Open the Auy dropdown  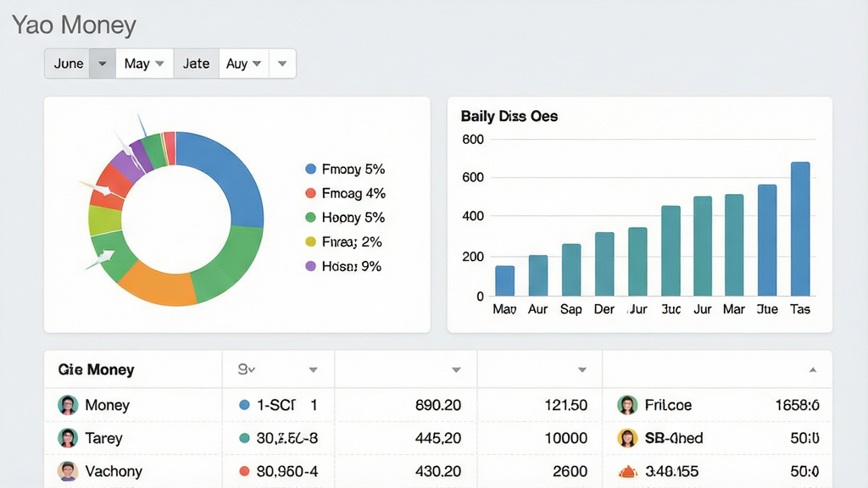point(244,64)
